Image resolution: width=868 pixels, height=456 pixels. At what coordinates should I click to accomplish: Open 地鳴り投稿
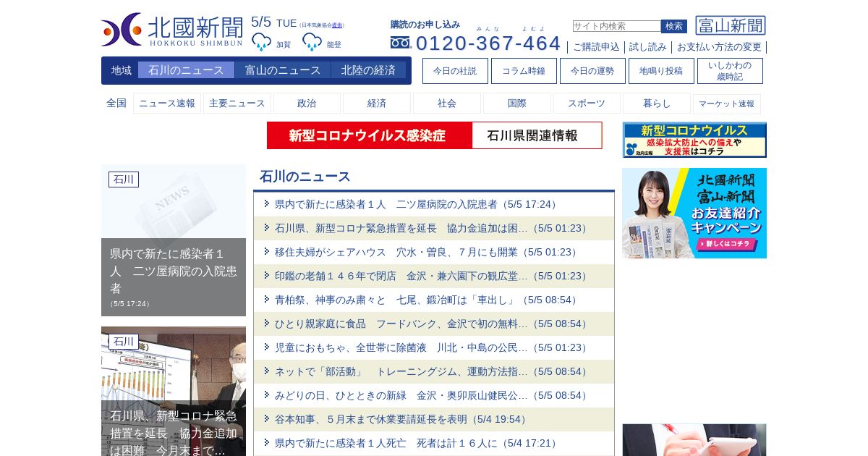tap(661, 71)
